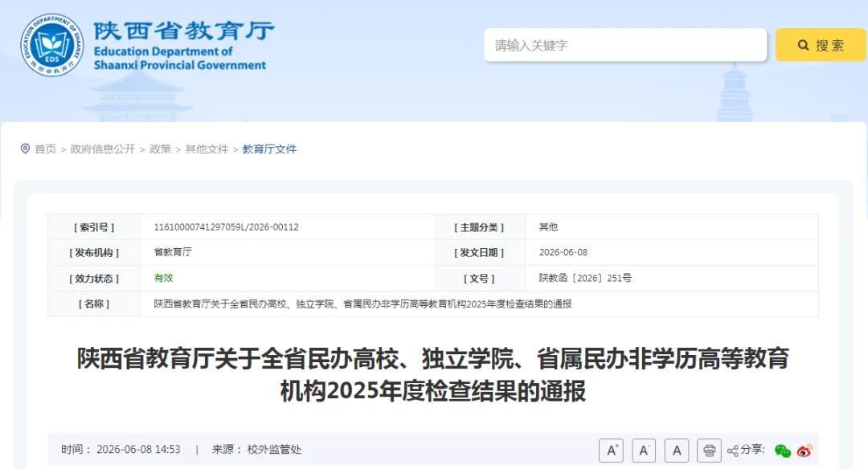Decrease font size with A- button
Screen dimensions: 868x469
click(x=644, y=451)
